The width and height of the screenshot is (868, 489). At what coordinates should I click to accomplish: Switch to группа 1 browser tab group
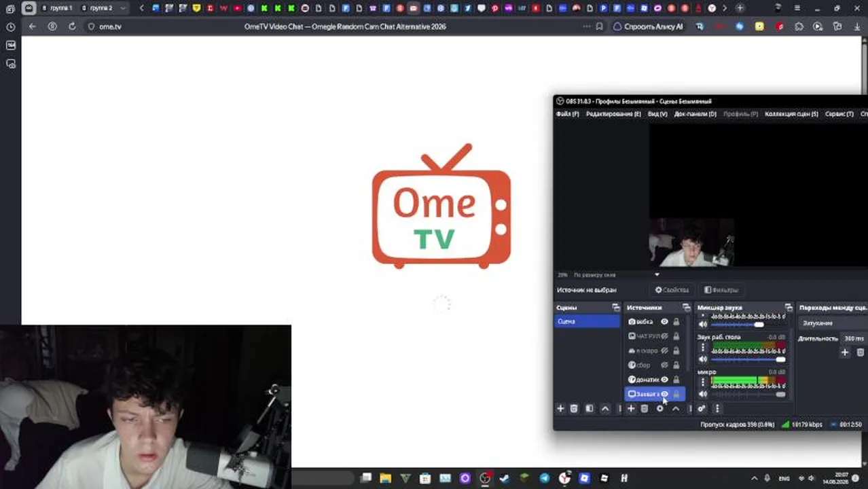point(57,8)
